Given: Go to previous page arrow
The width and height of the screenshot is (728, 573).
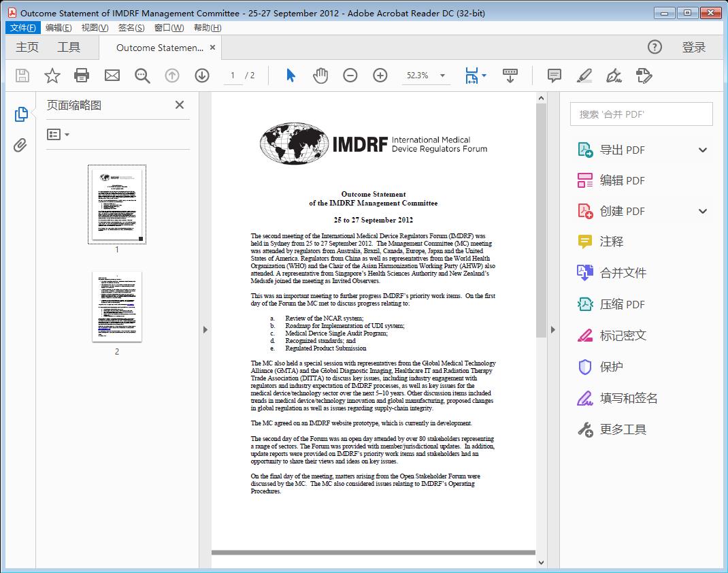Looking at the screenshot, I should [172, 76].
